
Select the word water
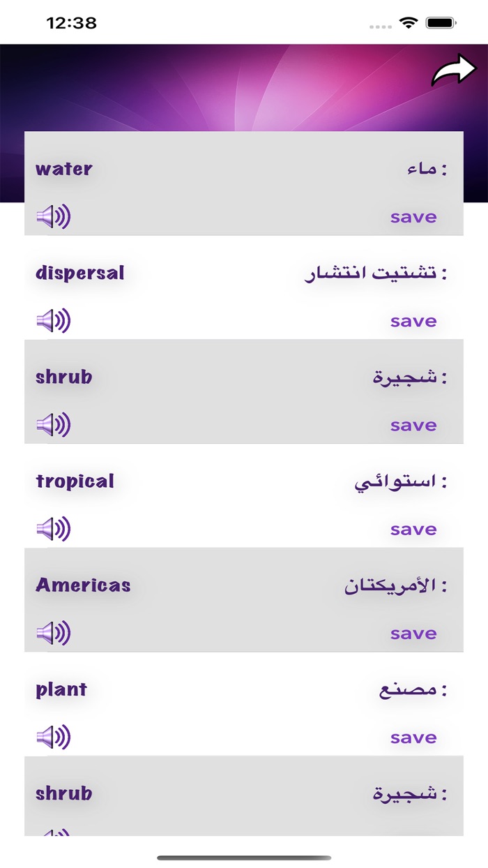(x=63, y=168)
